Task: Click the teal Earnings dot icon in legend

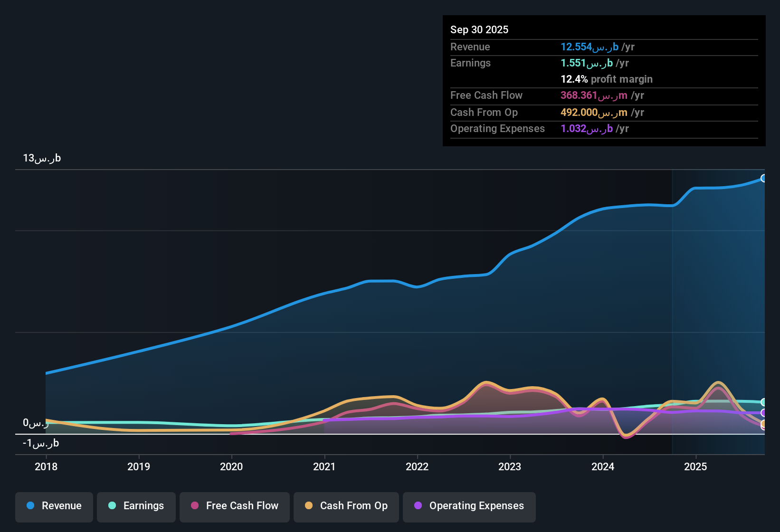Action: [112, 506]
